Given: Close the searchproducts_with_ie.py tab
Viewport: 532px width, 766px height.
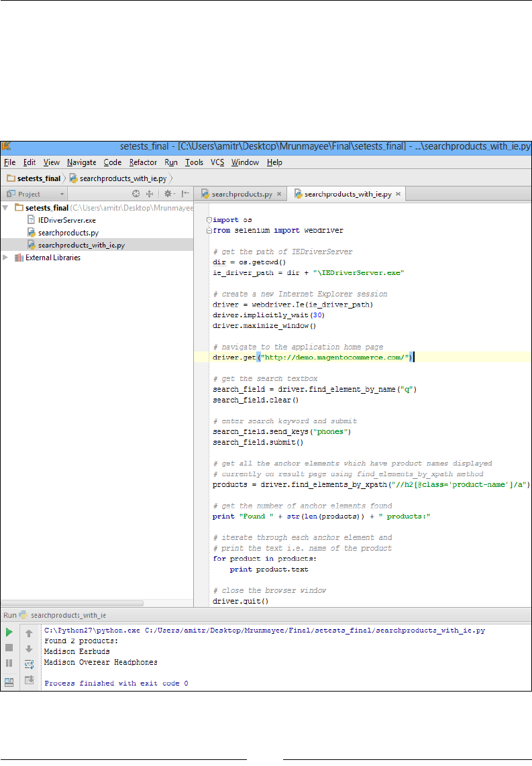Looking at the screenshot, I should tap(398, 194).
